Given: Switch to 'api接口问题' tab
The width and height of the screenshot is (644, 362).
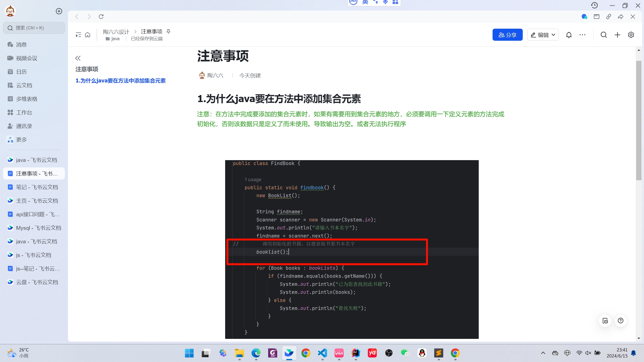Looking at the screenshot, I should click(34, 214).
